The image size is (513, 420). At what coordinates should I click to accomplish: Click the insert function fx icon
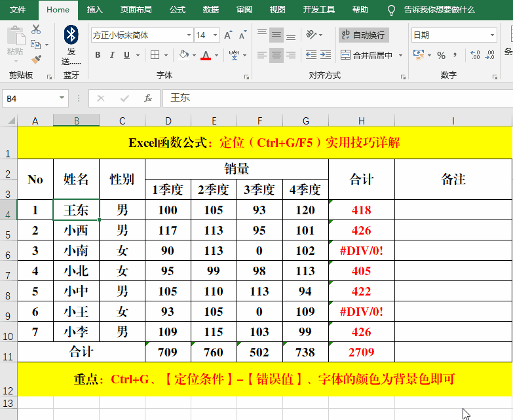point(148,98)
